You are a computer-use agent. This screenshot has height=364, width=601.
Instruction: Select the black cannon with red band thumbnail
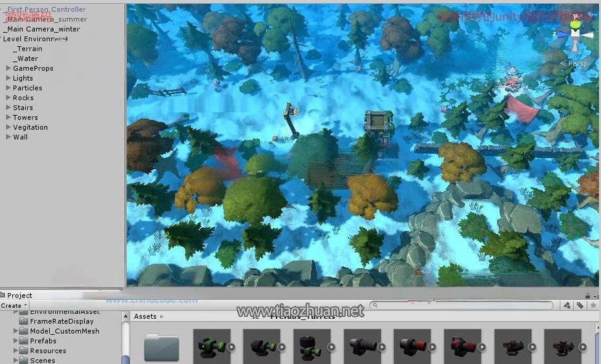pyautogui.click(x=412, y=347)
